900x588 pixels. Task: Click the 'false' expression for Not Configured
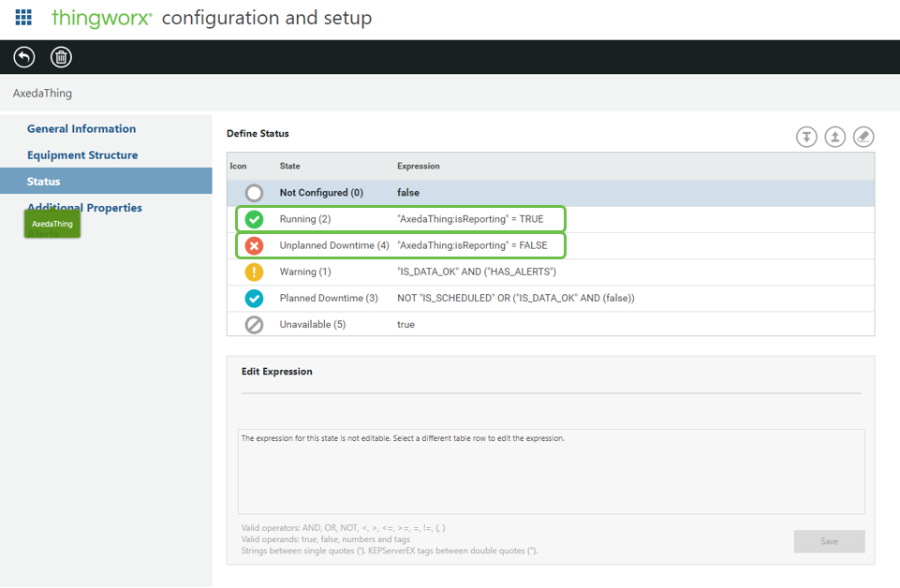(408, 193)
